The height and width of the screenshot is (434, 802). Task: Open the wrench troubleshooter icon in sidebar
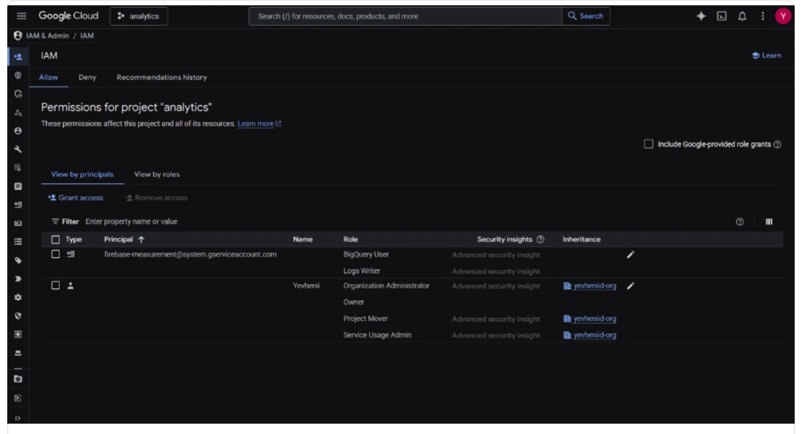pyautogui.click(x=18, y=149)
